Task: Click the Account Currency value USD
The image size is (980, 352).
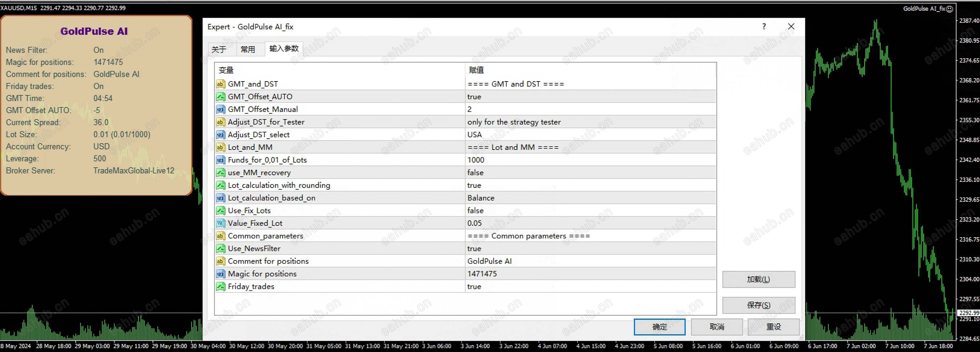Action: pyautogui.click(x=101, y=147)
